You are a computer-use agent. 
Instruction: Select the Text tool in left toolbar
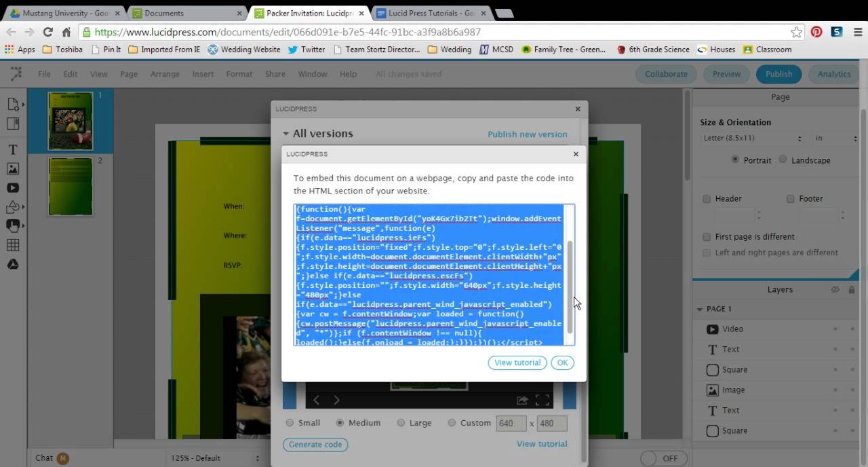click(12, 149)
